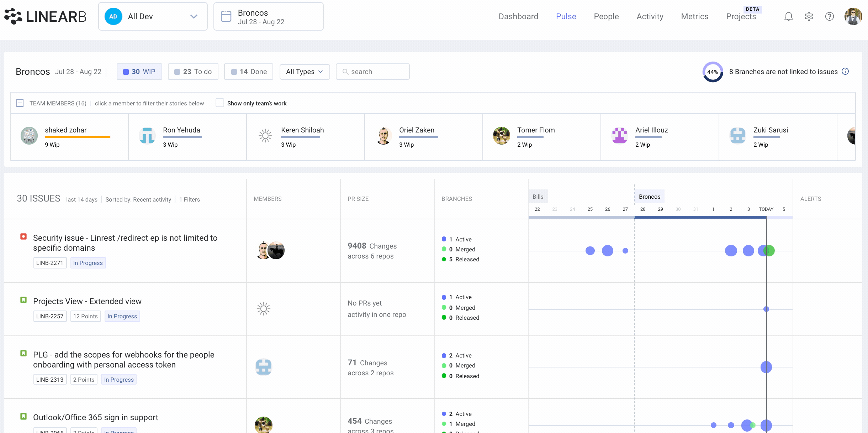
Task: Open the Pulse tab
Action: click(x=566, y=16)
